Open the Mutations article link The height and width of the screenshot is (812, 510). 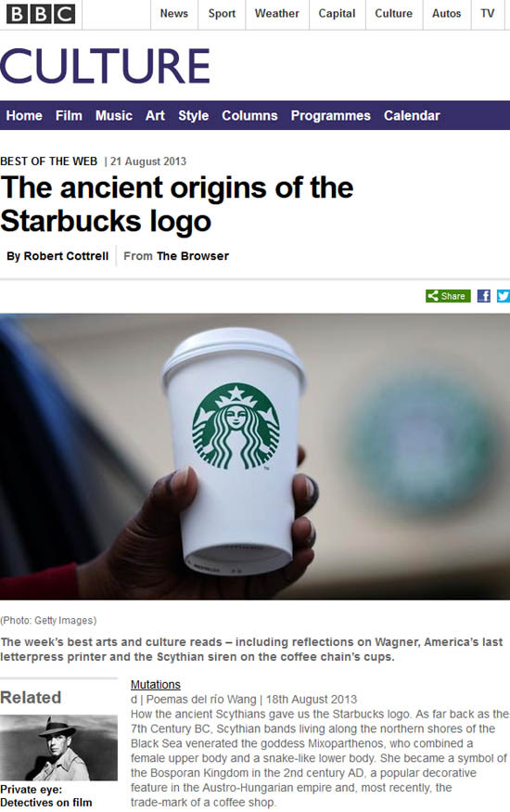tap(155, 685)
